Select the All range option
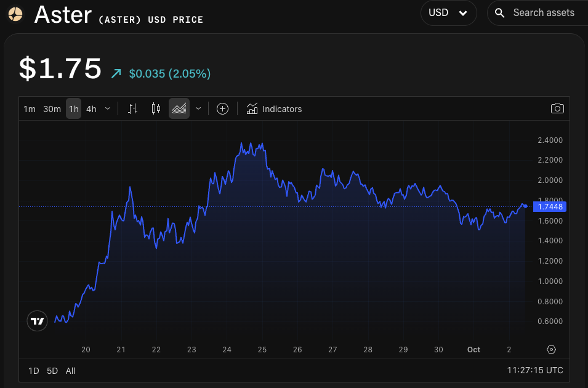 tap(70, 371)
